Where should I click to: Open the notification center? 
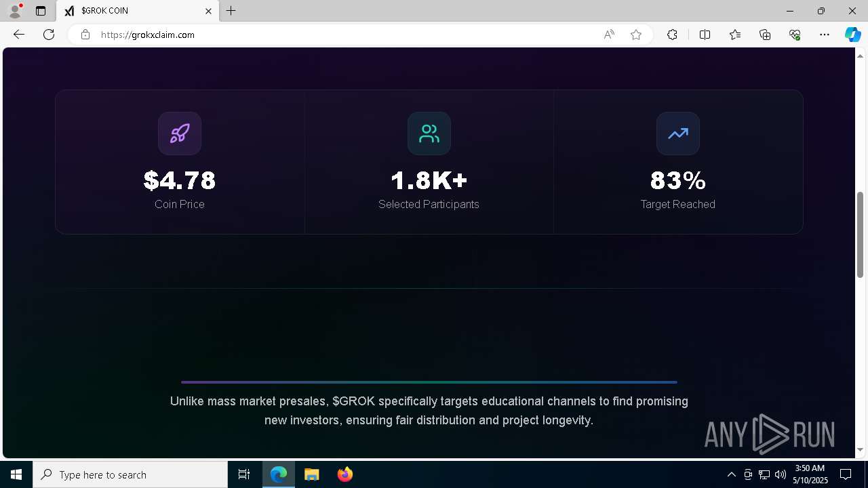(x=846, y=474)
